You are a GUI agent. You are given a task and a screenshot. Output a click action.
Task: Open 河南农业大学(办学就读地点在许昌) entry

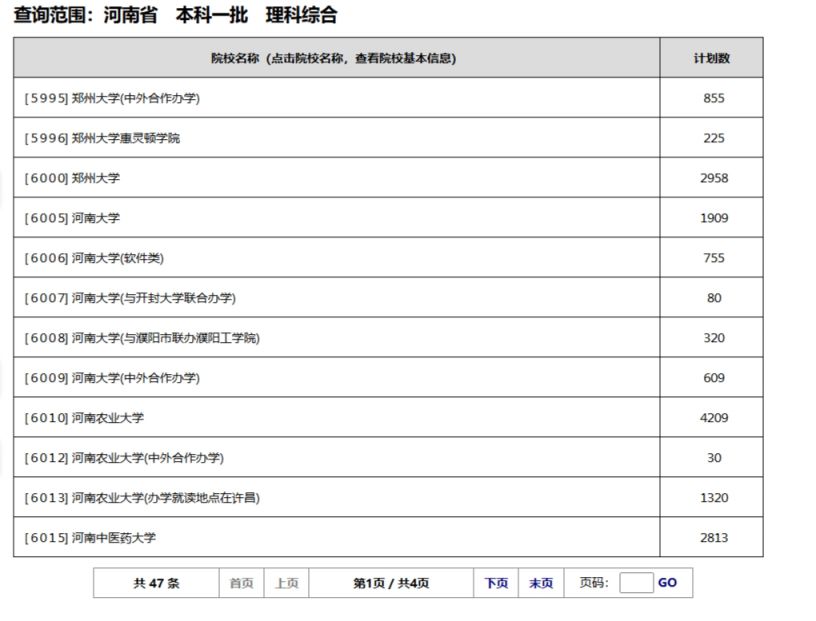coord(142,498)
